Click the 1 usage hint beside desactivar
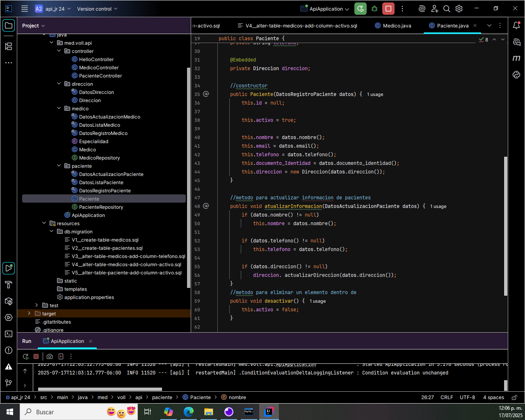Viewport: 525px width, 420px height. 317,301
